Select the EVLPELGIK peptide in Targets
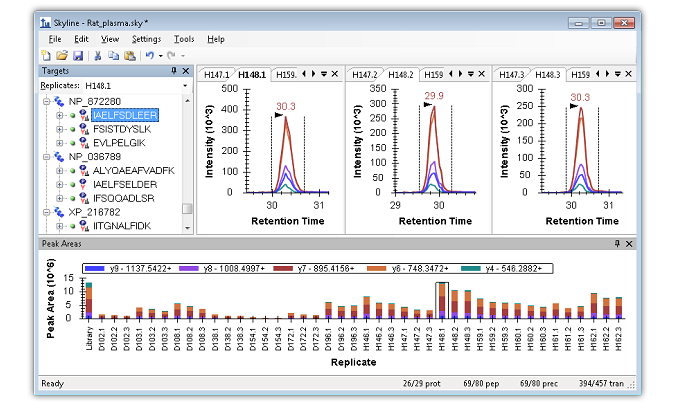This screenshot has width=685, height=410. coord(120,143)
